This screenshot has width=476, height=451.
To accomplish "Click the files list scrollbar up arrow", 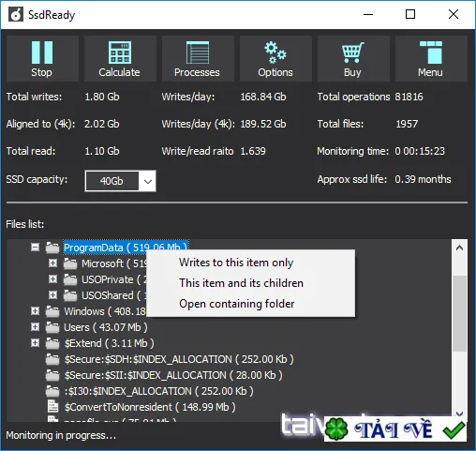I will click(x=459, y=248).
